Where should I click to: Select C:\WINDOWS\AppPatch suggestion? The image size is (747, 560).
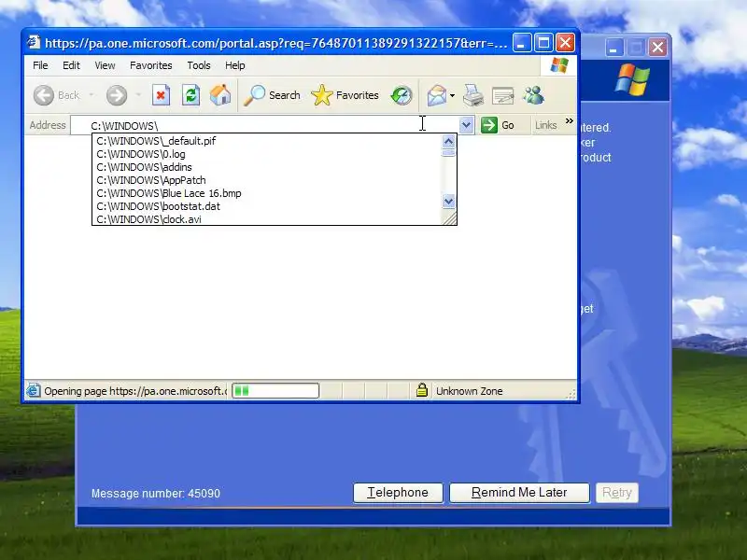click(267, 180)
